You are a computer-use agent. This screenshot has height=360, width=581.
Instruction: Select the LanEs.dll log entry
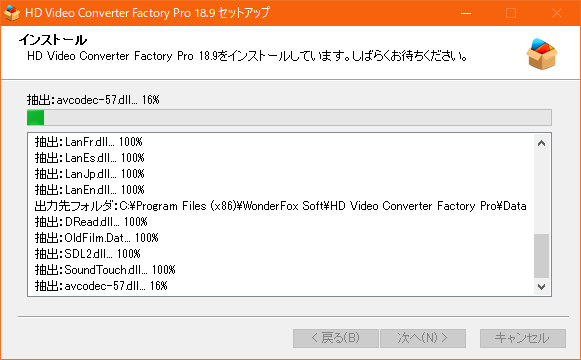click(x=89, y=158)
